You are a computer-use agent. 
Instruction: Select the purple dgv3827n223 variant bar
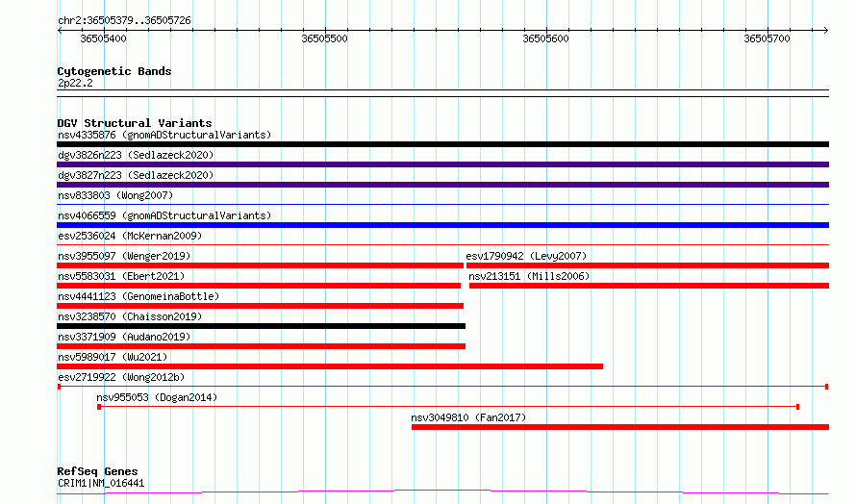[x=442, y=185]
